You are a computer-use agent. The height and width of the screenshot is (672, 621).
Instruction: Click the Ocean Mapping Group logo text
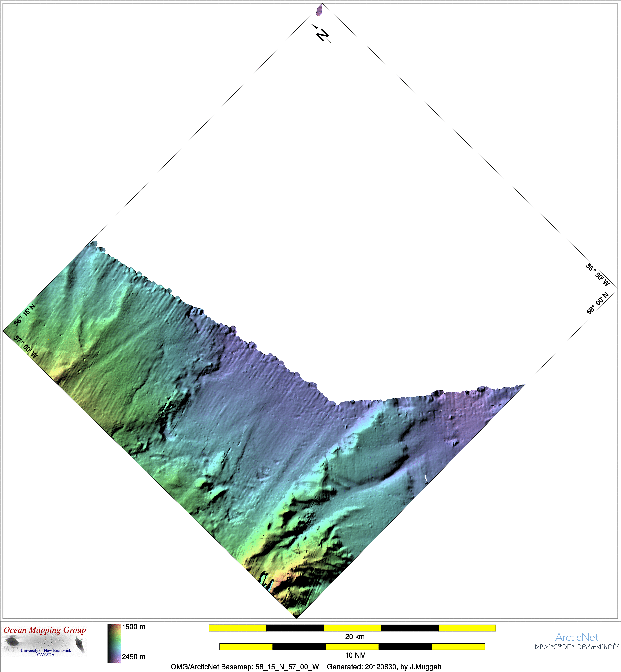(45, 630)
